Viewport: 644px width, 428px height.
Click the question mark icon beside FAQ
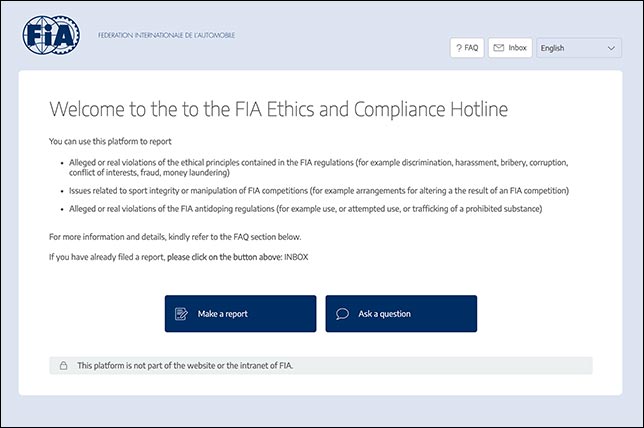click(x=458, y=47)
